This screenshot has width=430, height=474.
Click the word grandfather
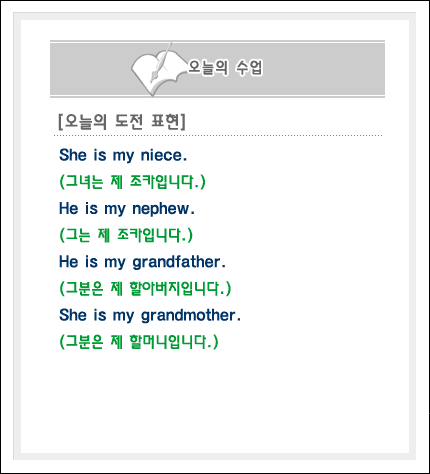177,262
